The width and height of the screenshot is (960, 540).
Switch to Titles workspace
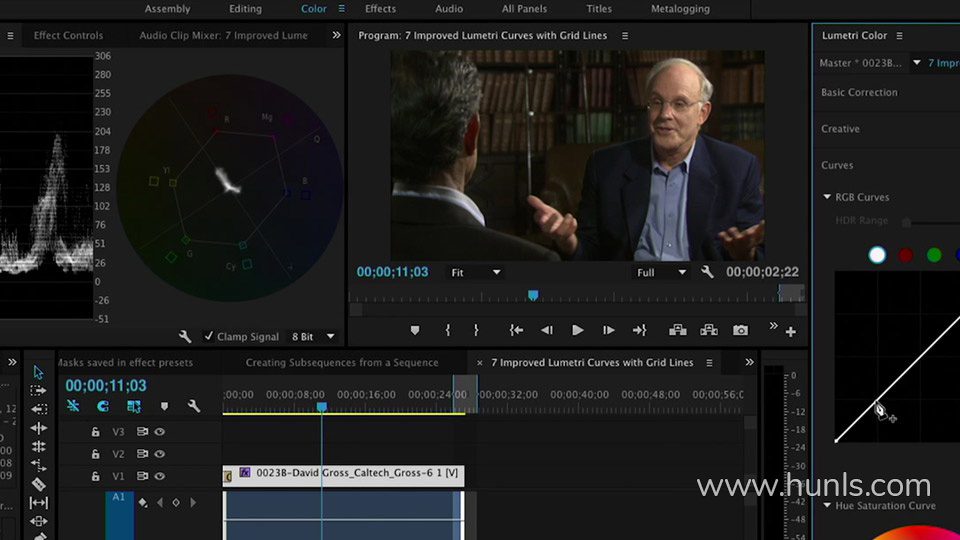pos(599,9)
